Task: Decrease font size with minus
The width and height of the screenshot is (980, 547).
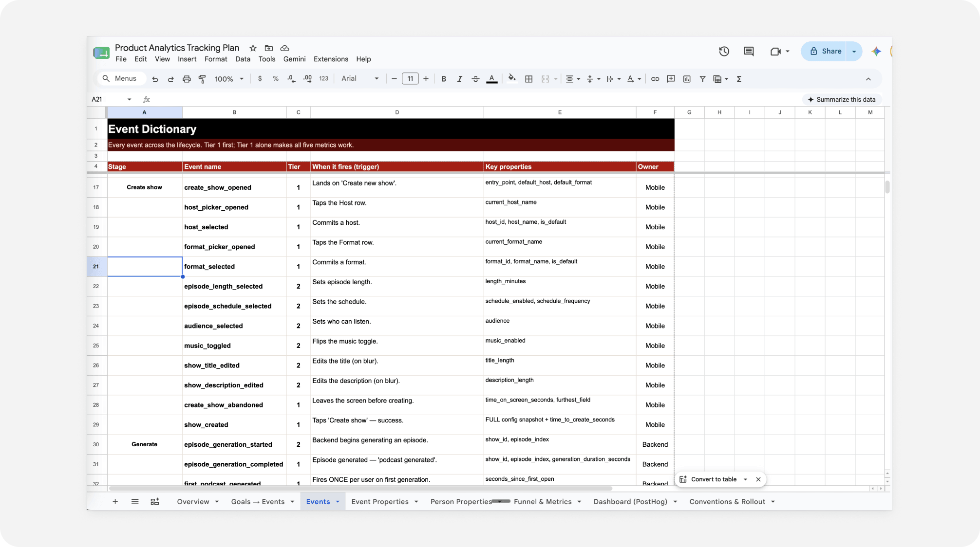Action: click(x=394, y=79)
